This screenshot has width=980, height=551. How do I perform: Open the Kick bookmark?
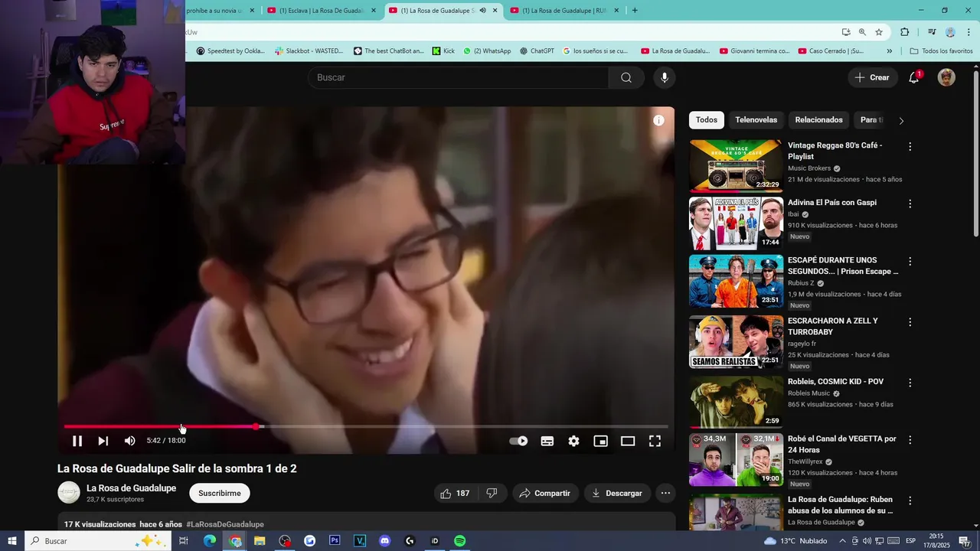tap(443, 51)
